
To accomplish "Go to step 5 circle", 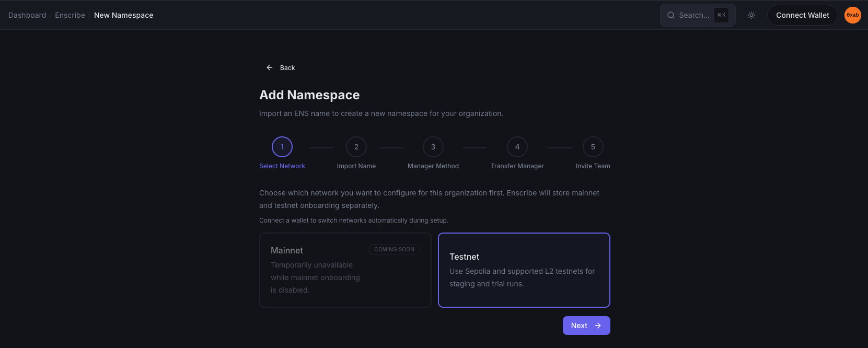I will pos(593,147).
